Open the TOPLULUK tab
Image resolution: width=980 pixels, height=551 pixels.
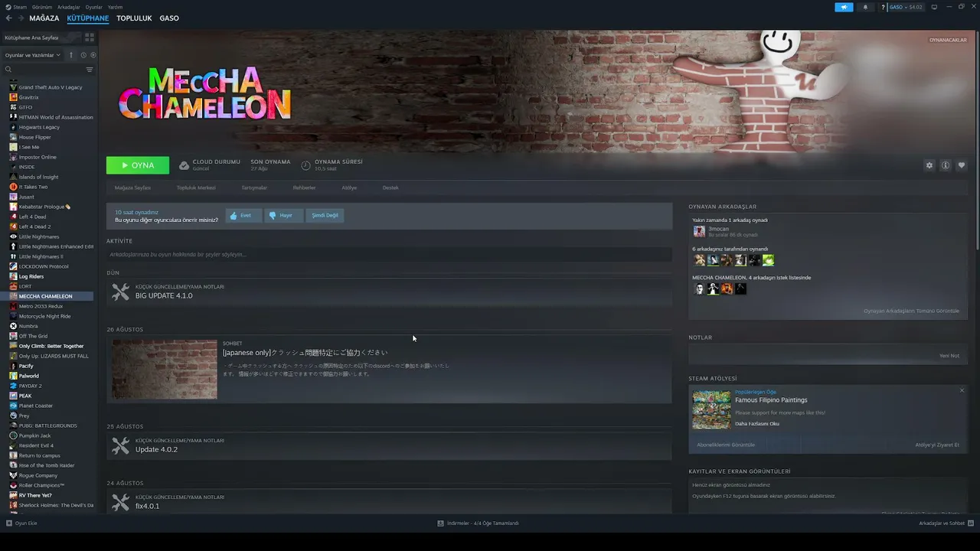(134, 18)
